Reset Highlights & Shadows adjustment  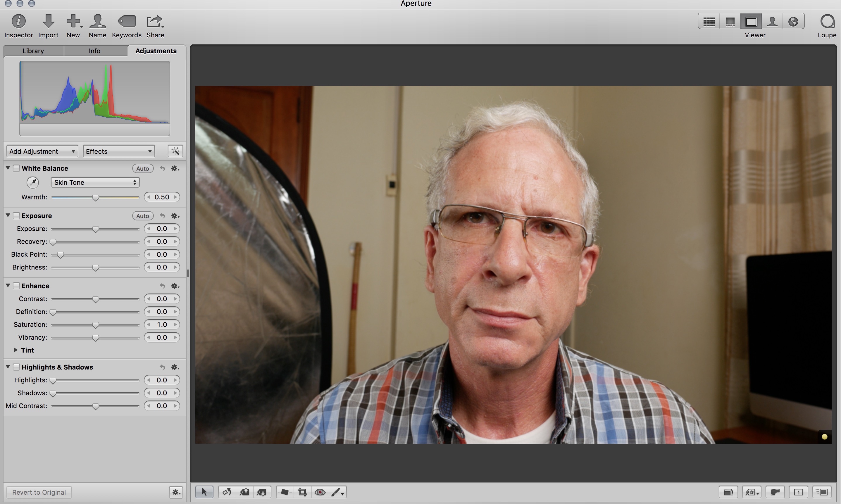(x=162, y=367)
